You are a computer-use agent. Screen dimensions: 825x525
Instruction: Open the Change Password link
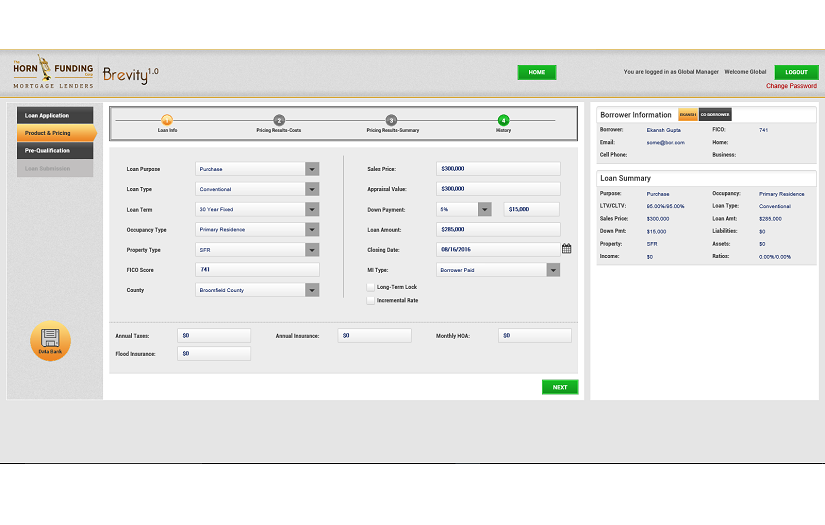791,86
